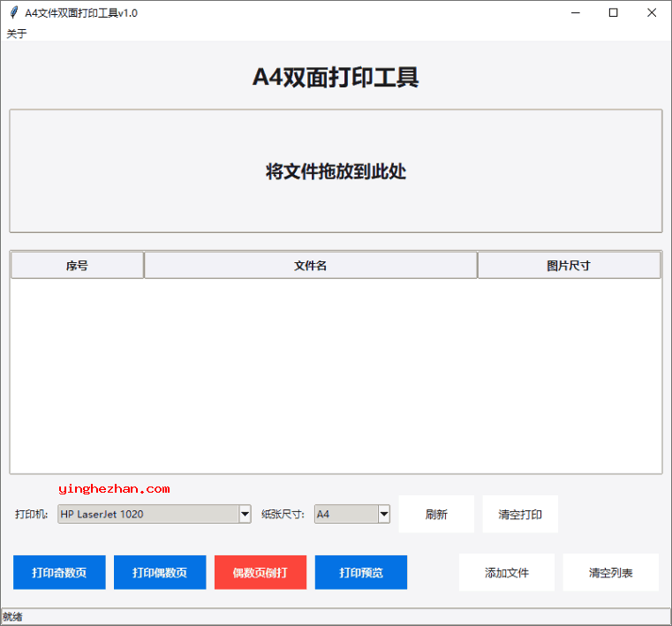
Task: Click the 将文件拖放到此处 drop area
Action: [336, 171]
